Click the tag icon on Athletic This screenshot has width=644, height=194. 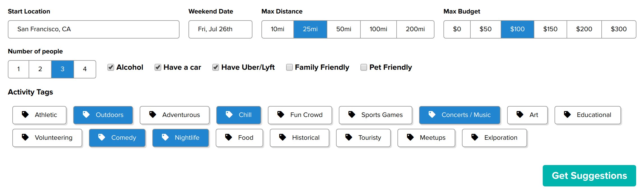25,114
